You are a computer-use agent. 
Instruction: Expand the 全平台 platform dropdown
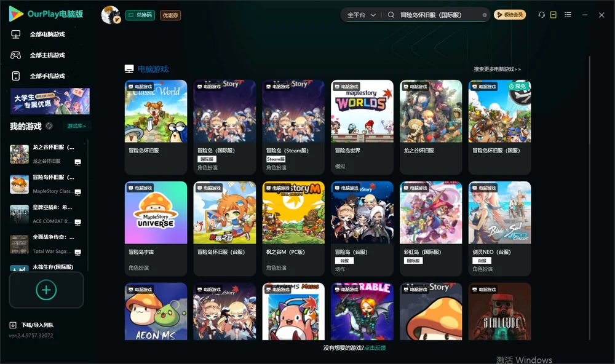point(361,15)
